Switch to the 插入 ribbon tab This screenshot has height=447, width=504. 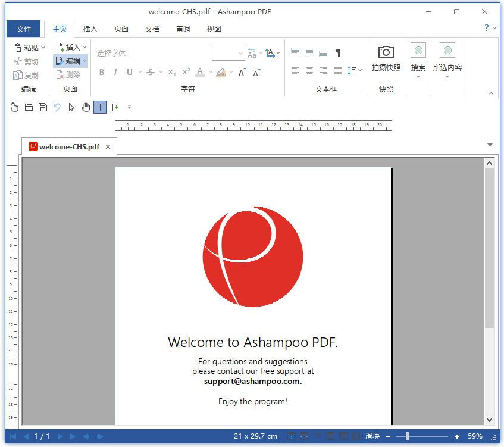tap(90, 29)
